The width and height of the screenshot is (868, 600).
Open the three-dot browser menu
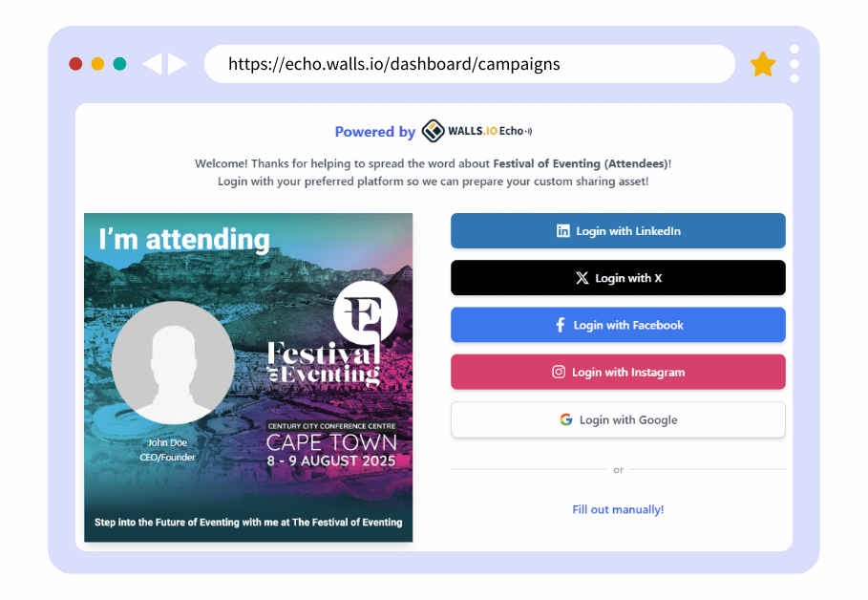(794, 64)
